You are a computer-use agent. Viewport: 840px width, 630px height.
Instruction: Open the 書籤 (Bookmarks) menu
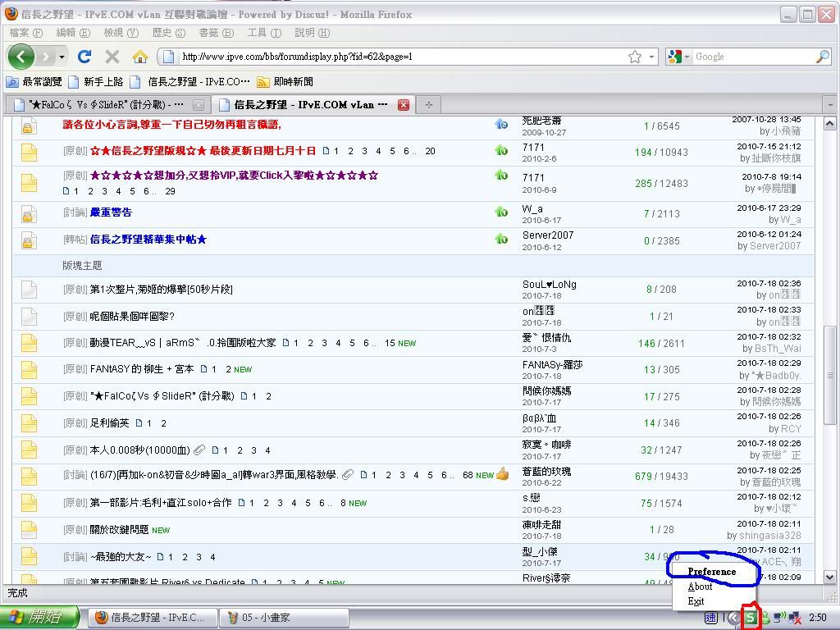[x=216, y=33]
